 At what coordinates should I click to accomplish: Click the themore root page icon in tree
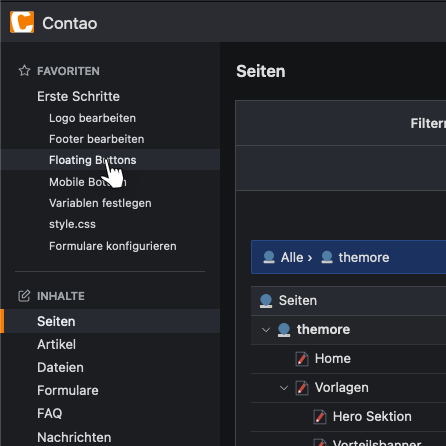coord(284,330)
